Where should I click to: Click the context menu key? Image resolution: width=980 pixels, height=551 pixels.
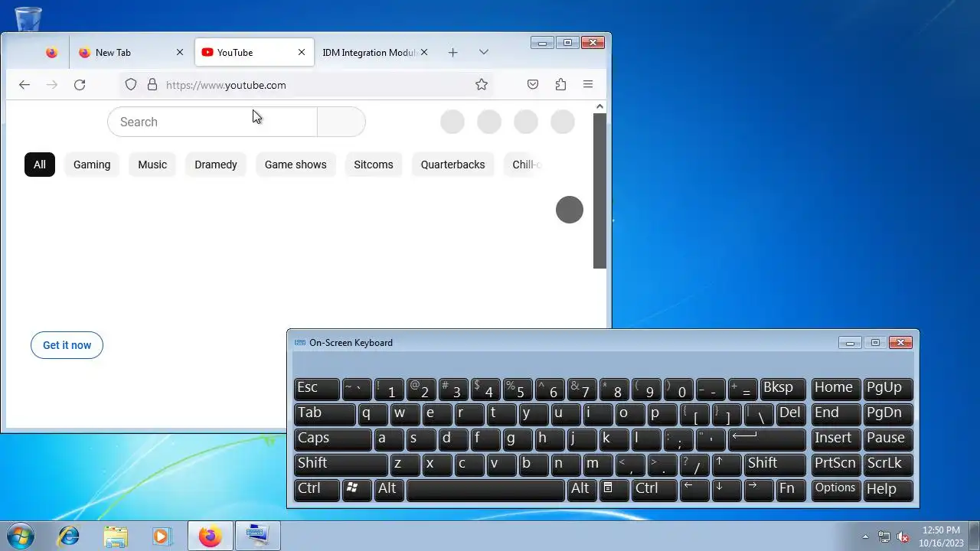pos(614,490)
